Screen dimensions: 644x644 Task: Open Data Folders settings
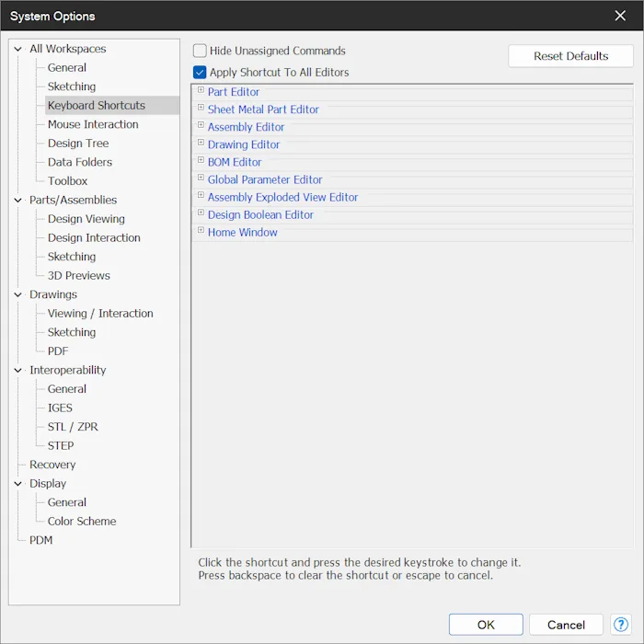click(80, 162)
